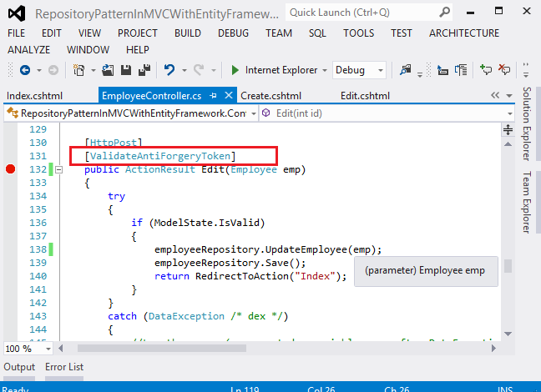Screen dimensions: 541x392
Task: Open the Debug configuration dropdown
Action: [x=381, y=71]
